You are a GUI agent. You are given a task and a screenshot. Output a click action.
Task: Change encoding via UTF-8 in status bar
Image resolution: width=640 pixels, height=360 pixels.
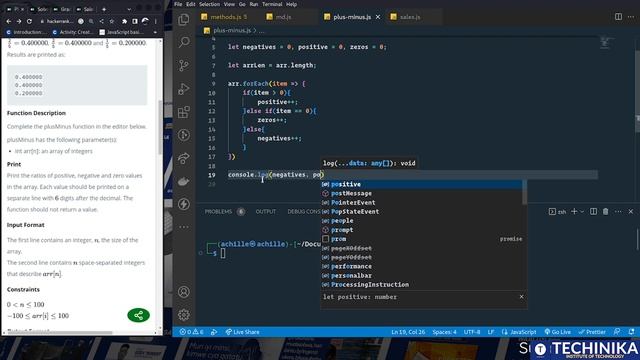[x=472, y=332]
